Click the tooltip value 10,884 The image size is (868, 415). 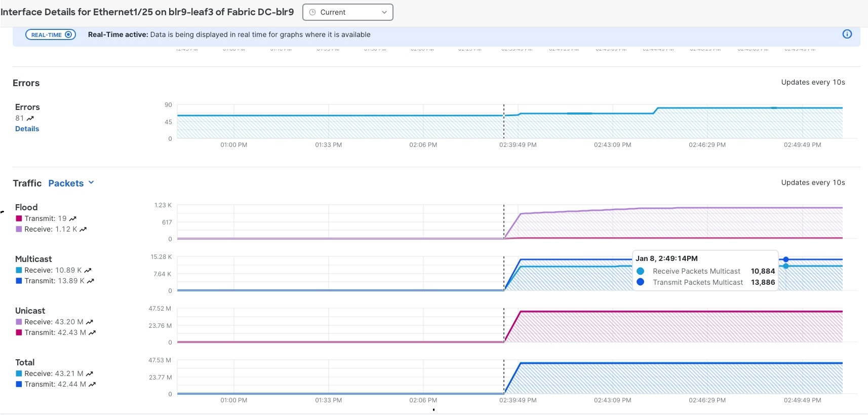click(763, 271)
